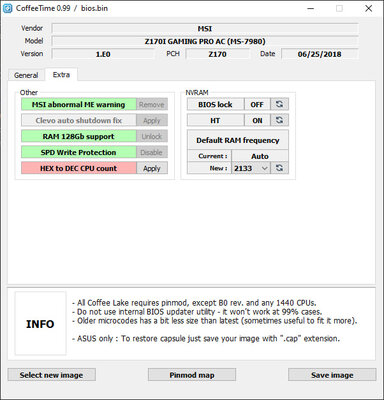Click Apply for Clevo auto shutdown fix
This screenshot has width=384, height=400.
pyautogui.click(x=152, y=120)
